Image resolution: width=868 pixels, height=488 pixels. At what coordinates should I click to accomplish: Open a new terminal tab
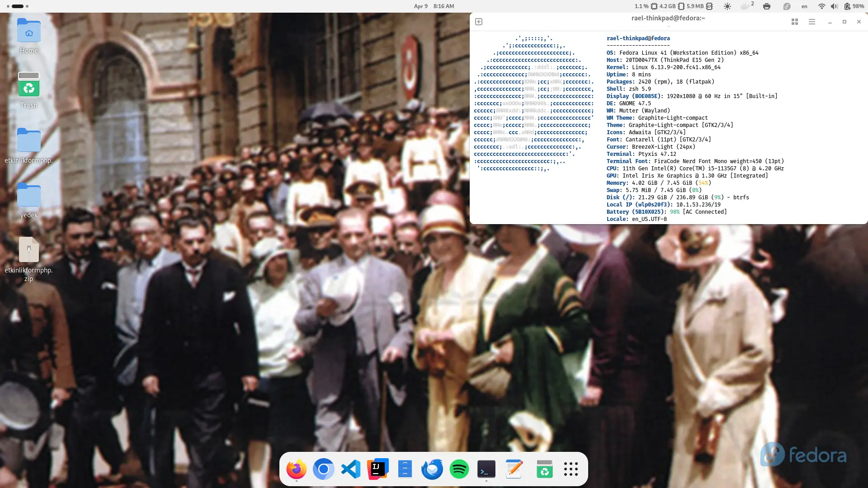coord(479,22)
